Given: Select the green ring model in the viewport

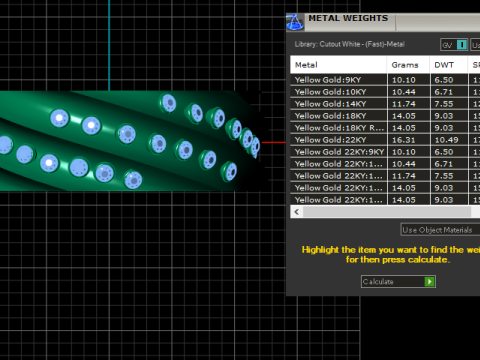Looking at the screenshot, I should (130, 141).
